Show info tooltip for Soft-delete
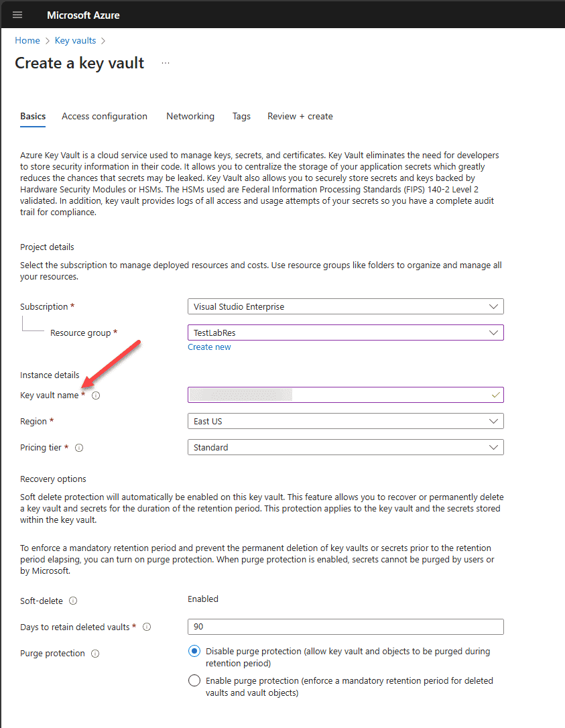The height and width of the screenshot is (728, 565). coord(73,601)
